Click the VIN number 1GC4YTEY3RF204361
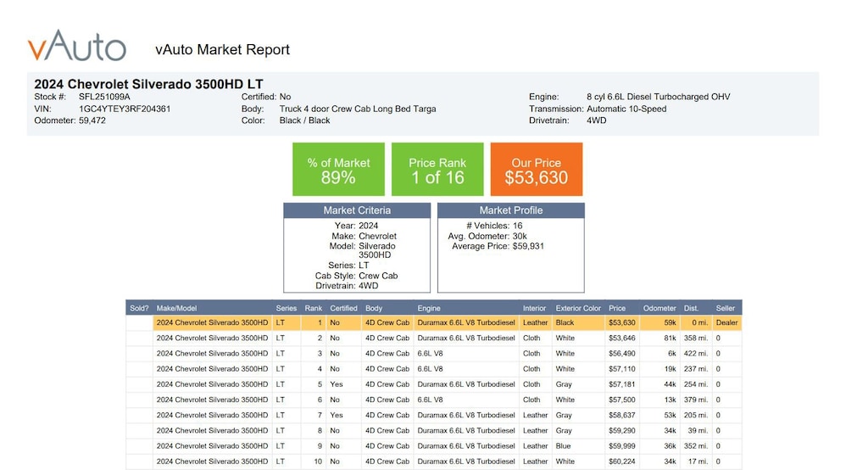Screen dimensions: 868x470 [125, 109]
